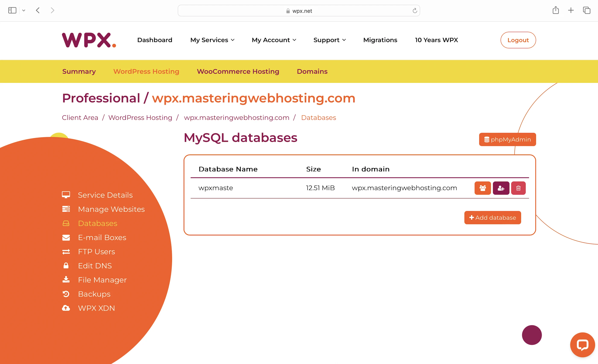Click the Safari share icon
The image size is (598, 364).
coord(555,10)
